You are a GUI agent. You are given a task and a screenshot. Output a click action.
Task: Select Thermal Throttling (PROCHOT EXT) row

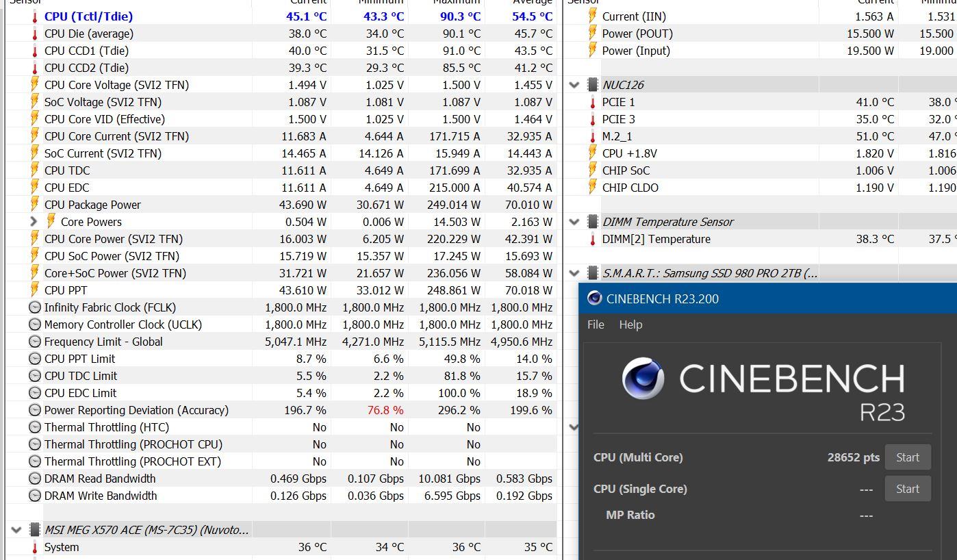(281, 461)
